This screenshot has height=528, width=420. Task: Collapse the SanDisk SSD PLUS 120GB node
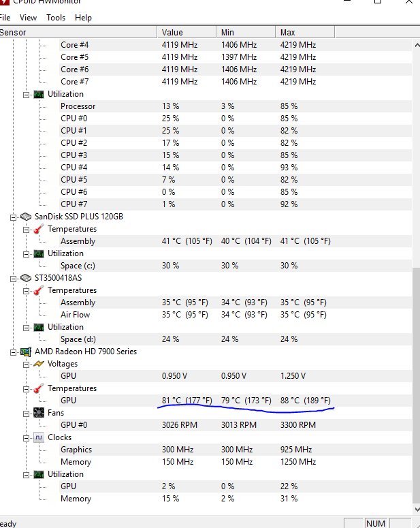pos(13,217)
